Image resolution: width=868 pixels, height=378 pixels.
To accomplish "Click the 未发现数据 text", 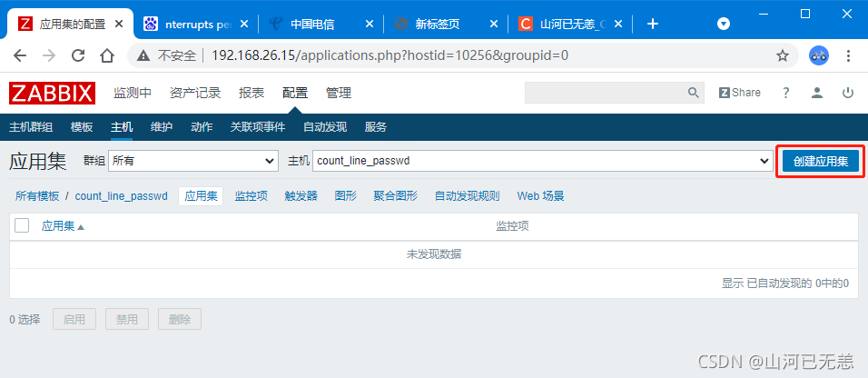I will pyautogui.click(x=434, y=254).
